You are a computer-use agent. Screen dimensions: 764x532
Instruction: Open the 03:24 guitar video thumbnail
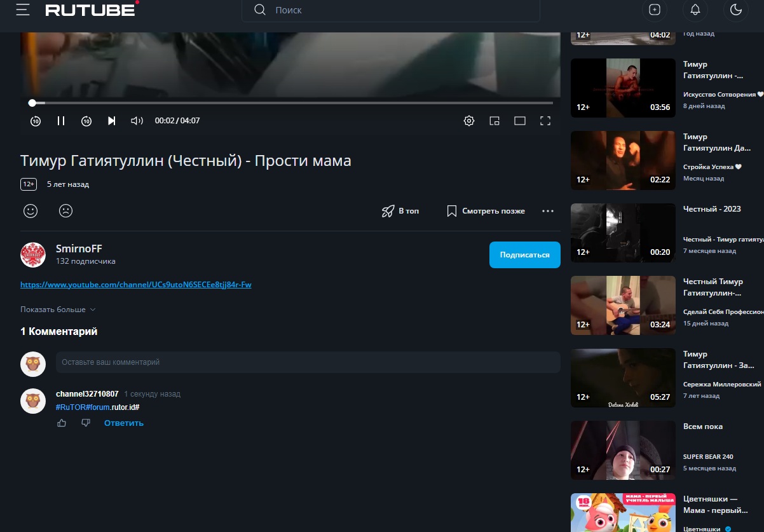pyautogui.click(x=623, y=305)
